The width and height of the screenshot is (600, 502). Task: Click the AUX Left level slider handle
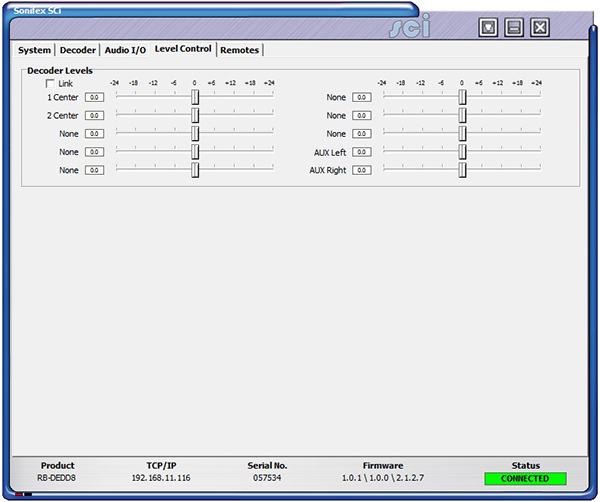click(463, 152)
